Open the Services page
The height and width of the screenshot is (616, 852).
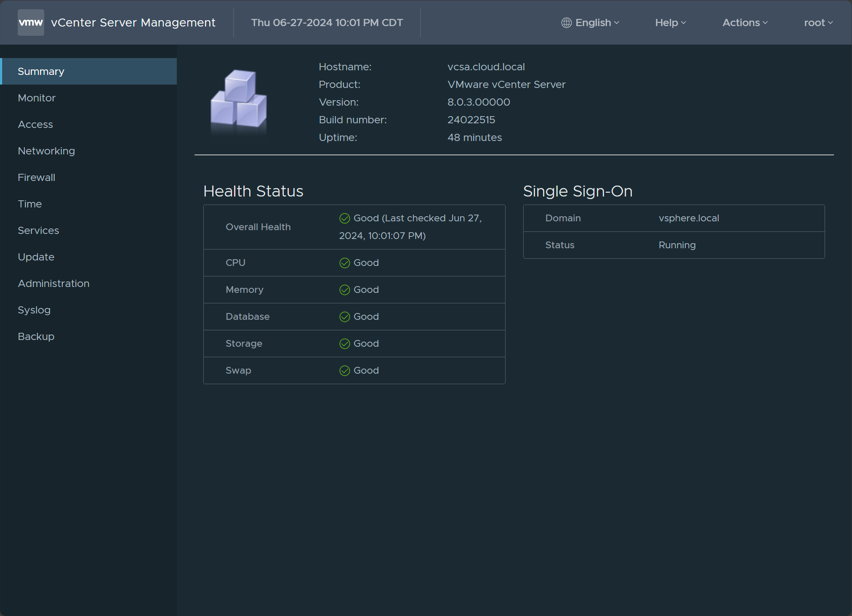[x=38, y=231]
